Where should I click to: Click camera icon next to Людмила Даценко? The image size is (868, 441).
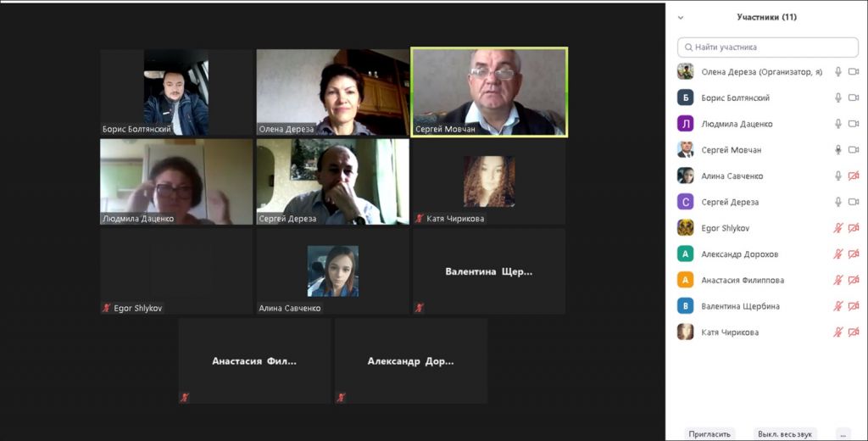coord(854,124)
